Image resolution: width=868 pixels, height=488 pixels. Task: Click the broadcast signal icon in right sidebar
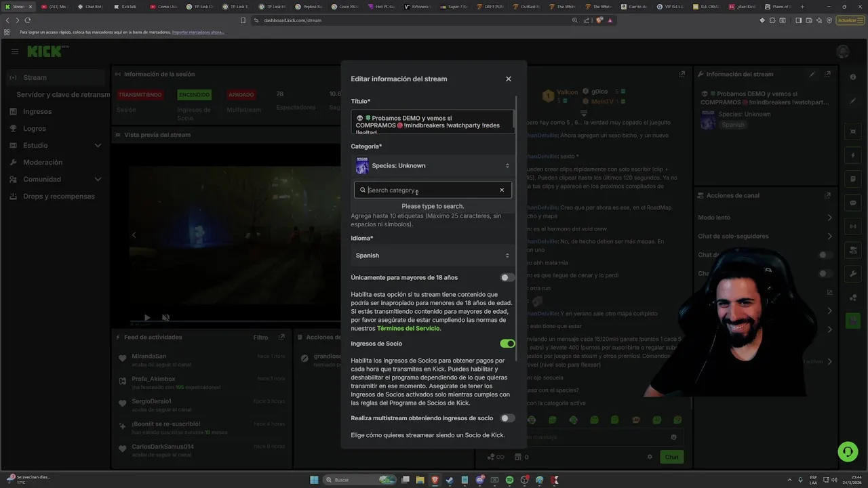tap(853, 226)
